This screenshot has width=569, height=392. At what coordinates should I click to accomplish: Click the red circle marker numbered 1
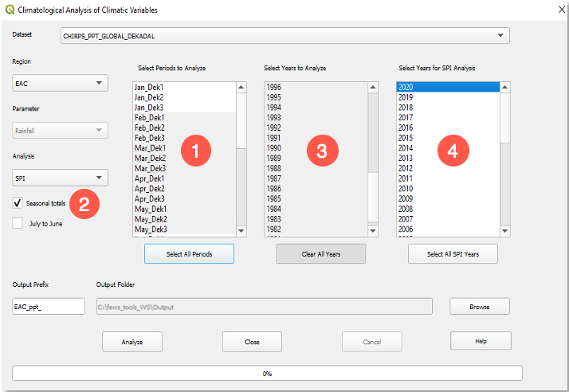coord(195,150)
